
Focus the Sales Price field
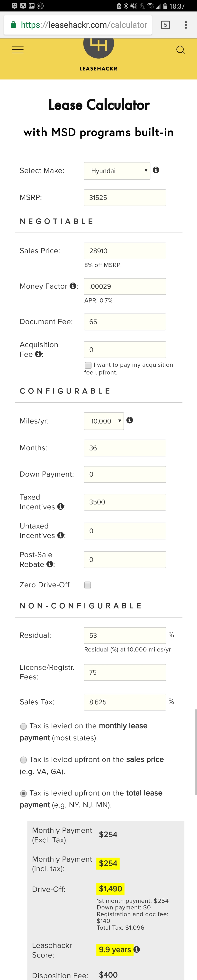125,251
